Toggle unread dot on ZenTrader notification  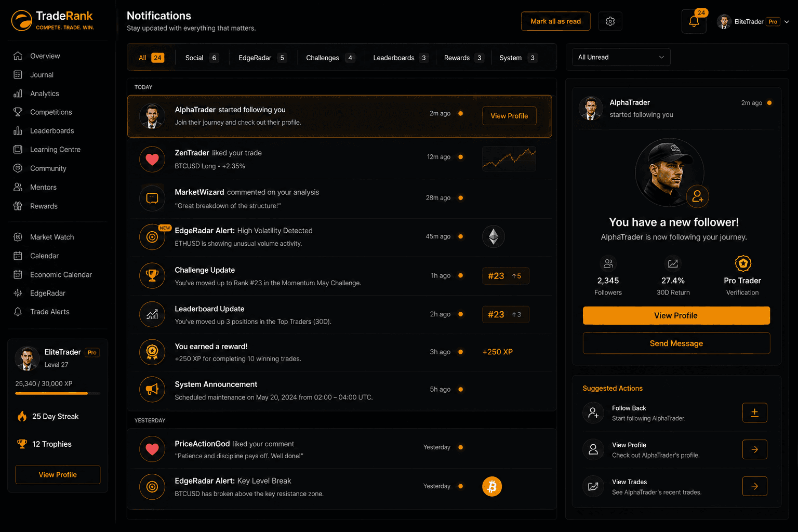(460, 157)
